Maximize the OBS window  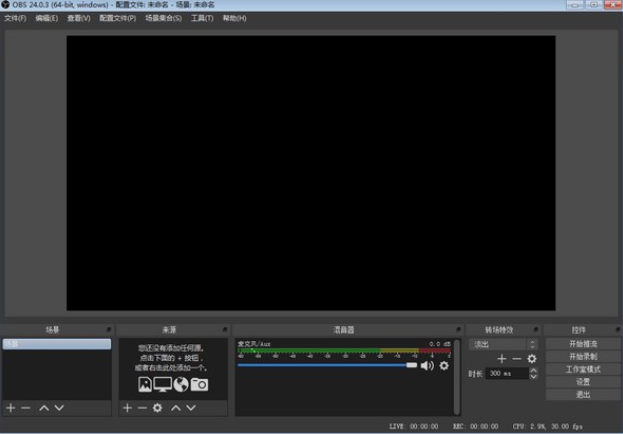(594, 5)
